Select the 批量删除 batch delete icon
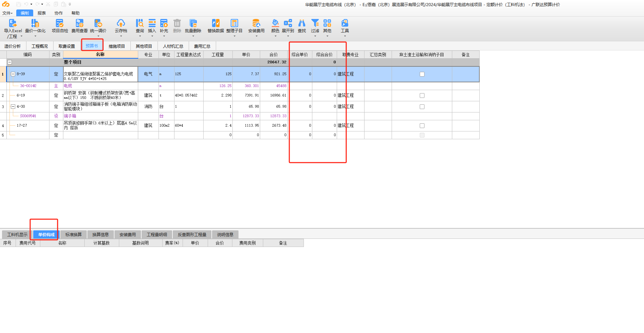 [x=193, y=23]
